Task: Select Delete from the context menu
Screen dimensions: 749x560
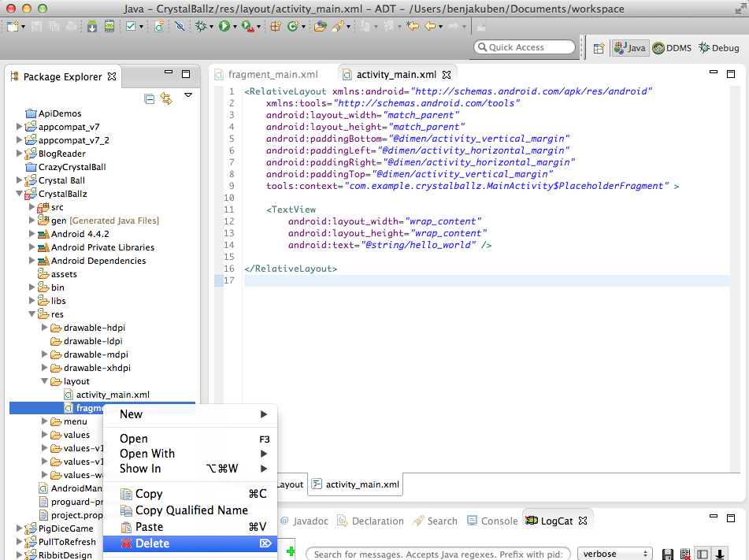Action: (x=152, y=543)
